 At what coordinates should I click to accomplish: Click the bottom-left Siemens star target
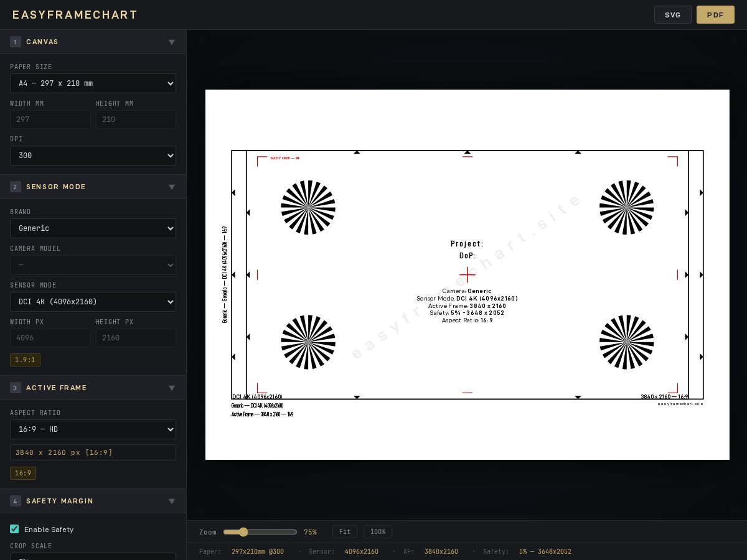coord(308,342)
